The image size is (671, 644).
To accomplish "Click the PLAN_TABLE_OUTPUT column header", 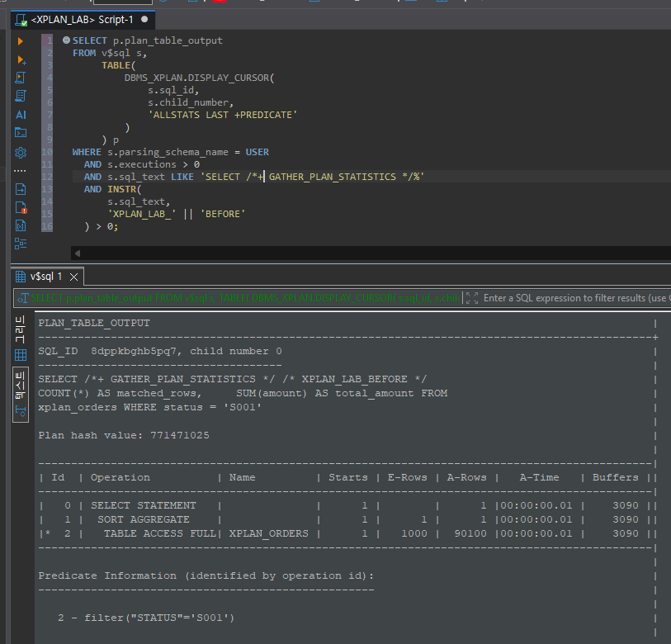I will coord(94,324).
